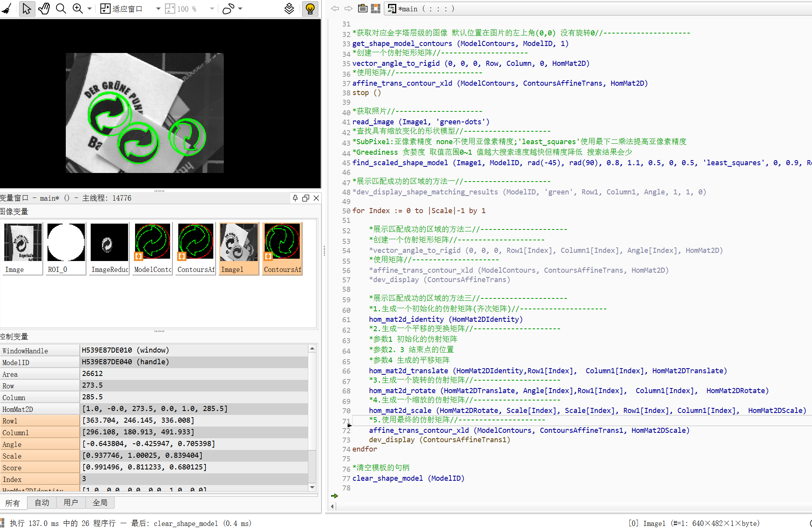Click the zoom-in plus magnifier icon

coord(77,9)
